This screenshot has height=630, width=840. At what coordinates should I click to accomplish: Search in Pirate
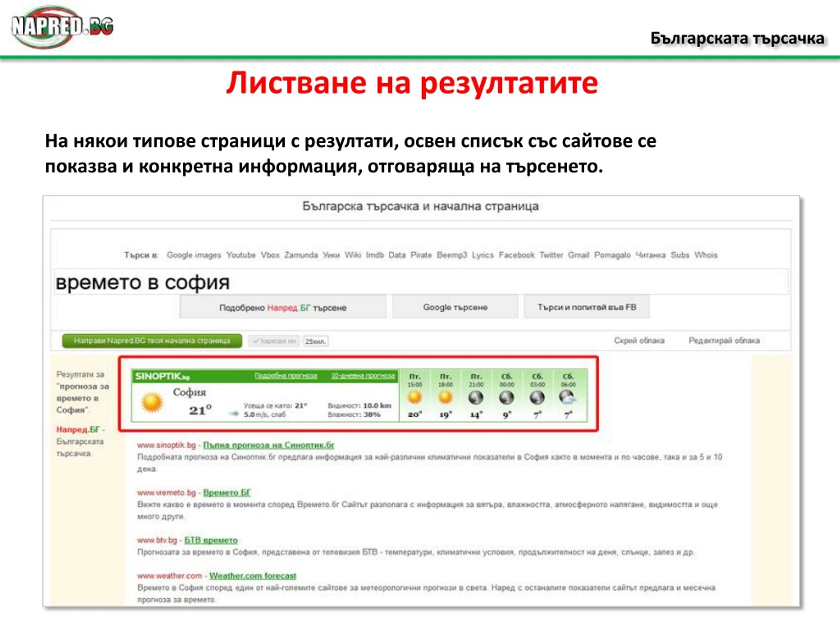421,255
